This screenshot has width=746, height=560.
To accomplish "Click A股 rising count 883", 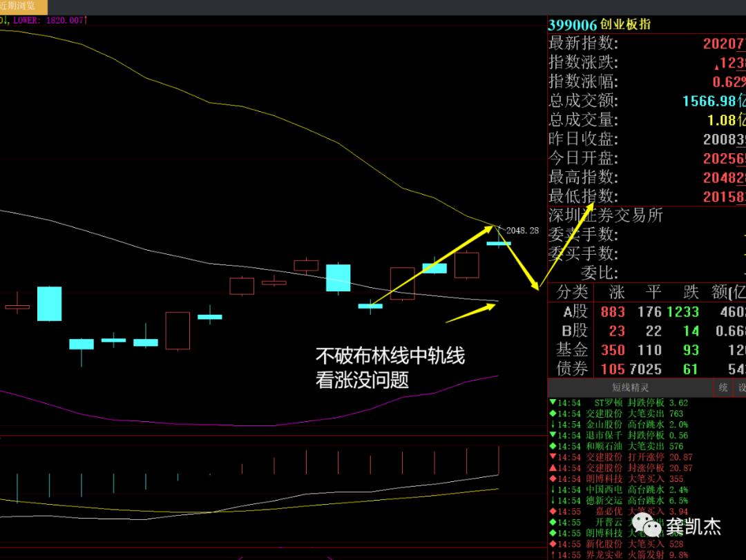I will coord(613,312).
